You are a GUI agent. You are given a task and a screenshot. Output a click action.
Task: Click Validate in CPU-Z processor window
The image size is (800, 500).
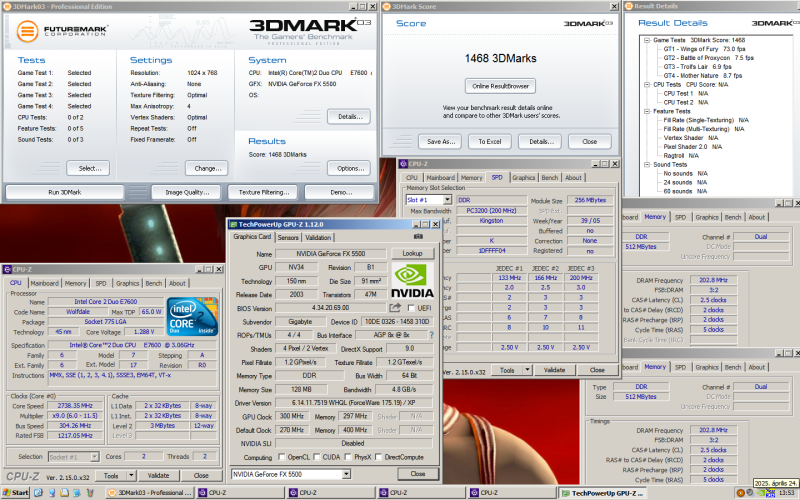159,476
